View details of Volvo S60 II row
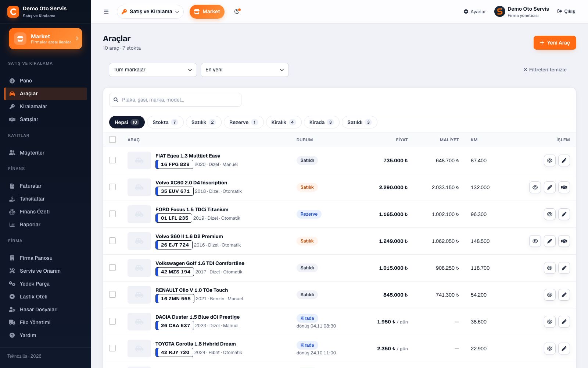This screenshot has height=368, width=588. 535,241
